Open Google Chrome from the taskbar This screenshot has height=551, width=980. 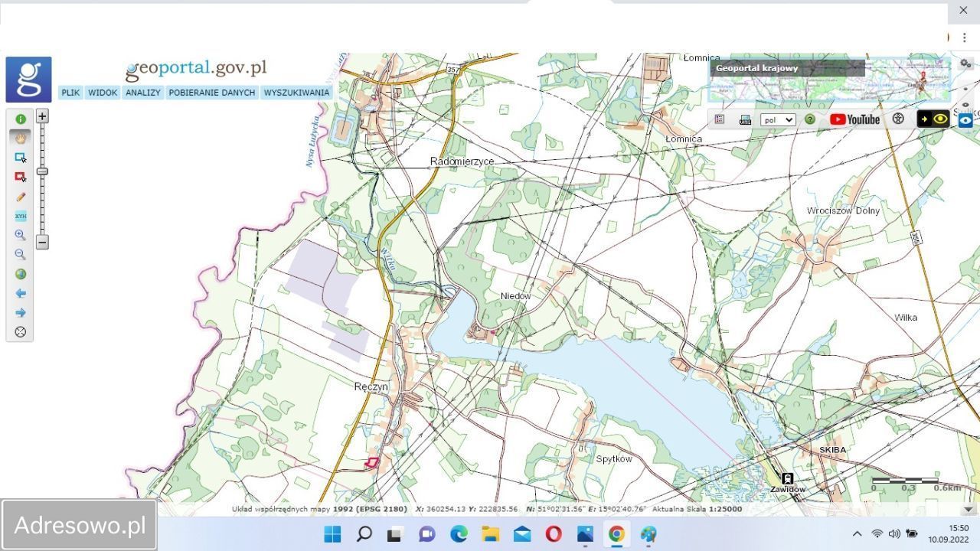point(616,534)
